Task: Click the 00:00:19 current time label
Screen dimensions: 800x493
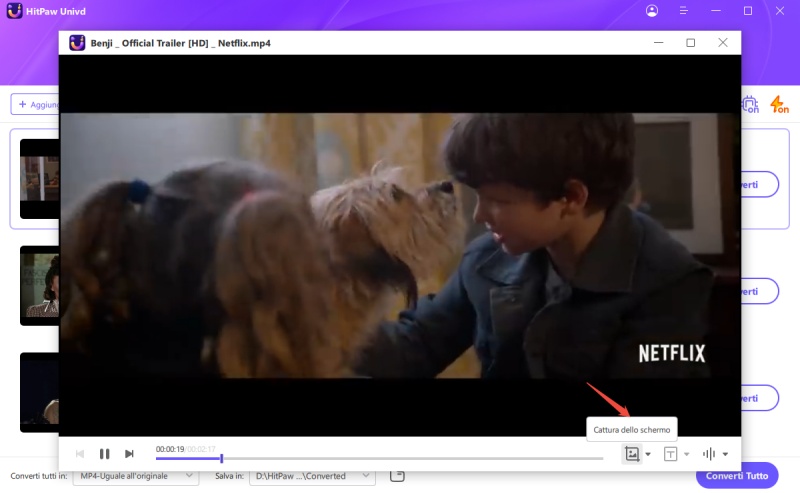Action: tap(170, 449)
